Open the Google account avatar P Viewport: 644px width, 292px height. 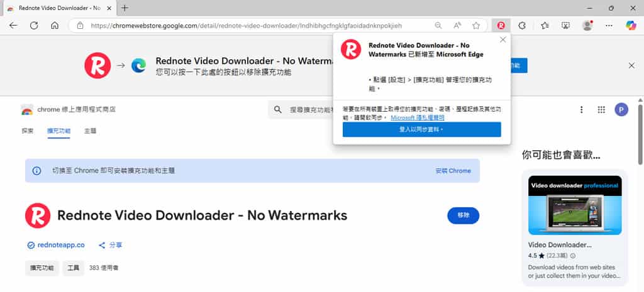pos(621,109)
